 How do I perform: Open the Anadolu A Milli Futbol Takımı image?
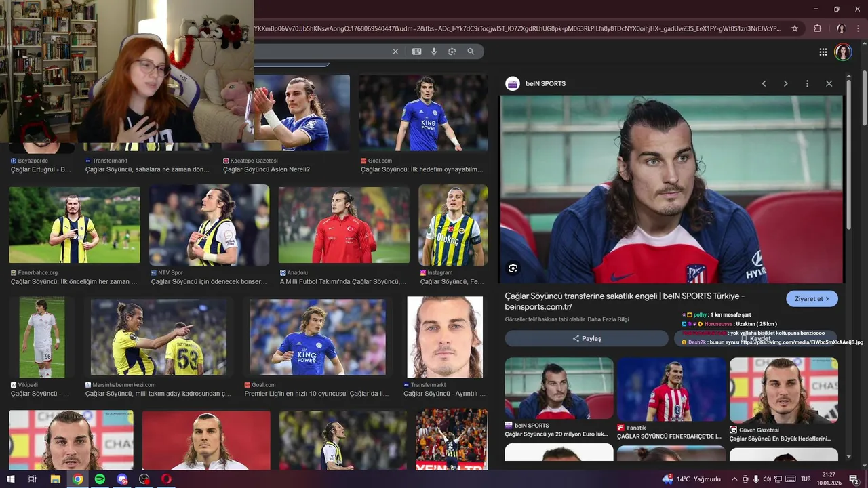pos(344,225)
